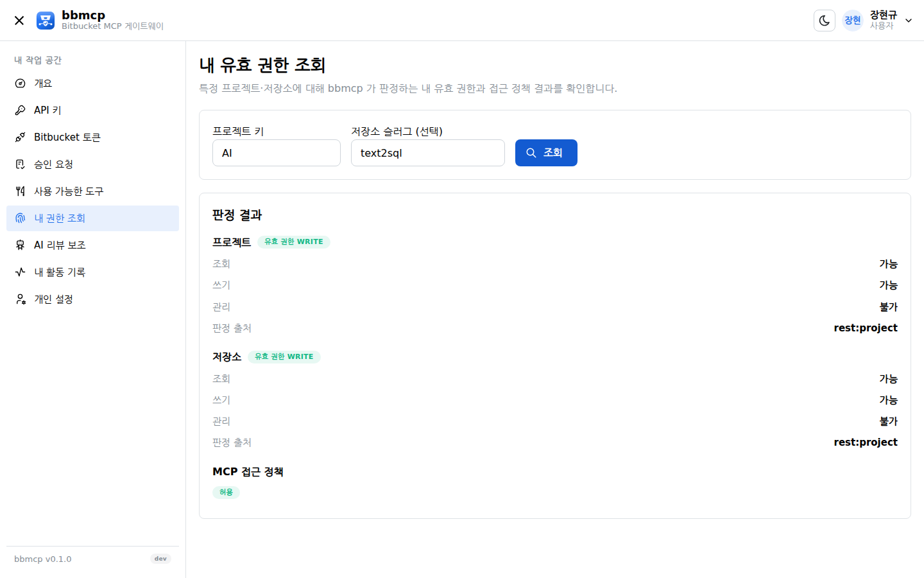The height and width of the screenshot is (578, 924).
Task: Open the 개요 menu item
Action: point(92,83)
